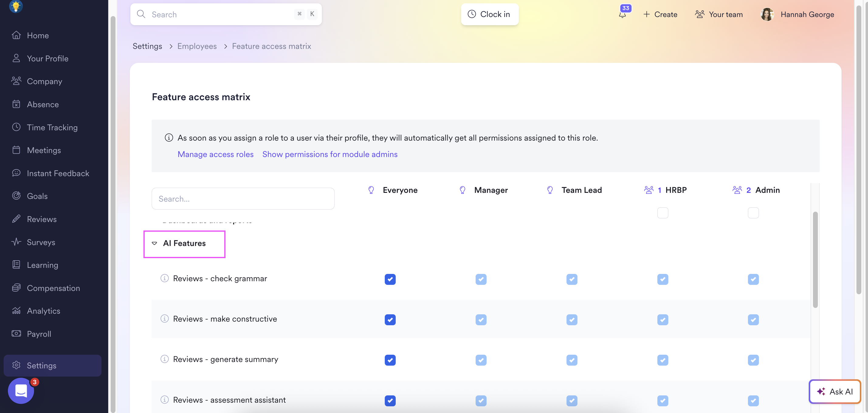Click info icon beside Reviews - generate summary
868x413 pixels.
pos(164,359)
